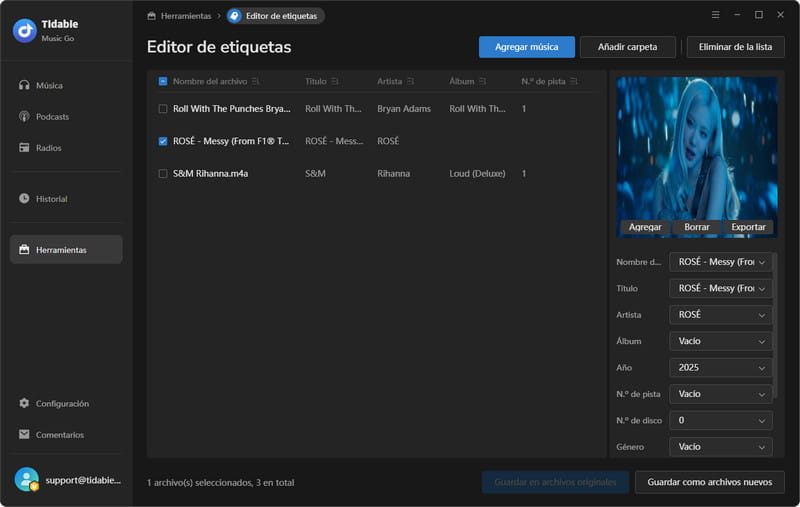The image size is (800, 507).
Task: Click Guardar como archivos nuevos
Action: pyautogui.click(x=710, y=482)
